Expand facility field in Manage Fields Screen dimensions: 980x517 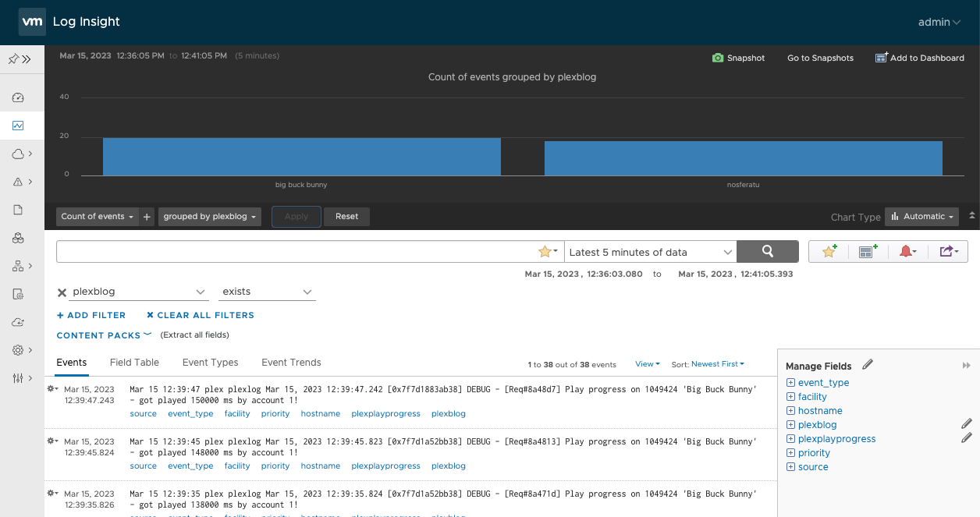(790, 396)
